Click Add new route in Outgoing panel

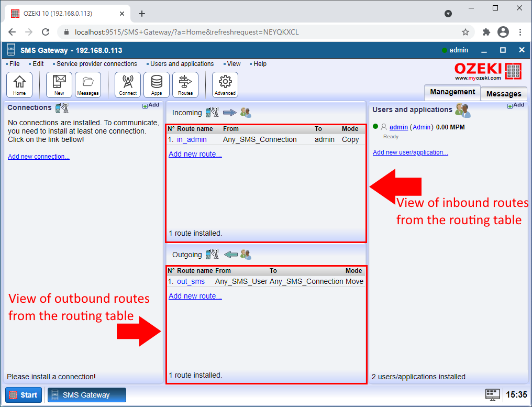point(195,296)
